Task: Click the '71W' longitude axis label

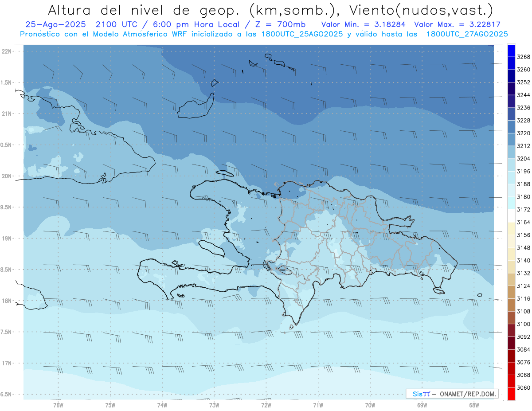Action: pos(318,405)
